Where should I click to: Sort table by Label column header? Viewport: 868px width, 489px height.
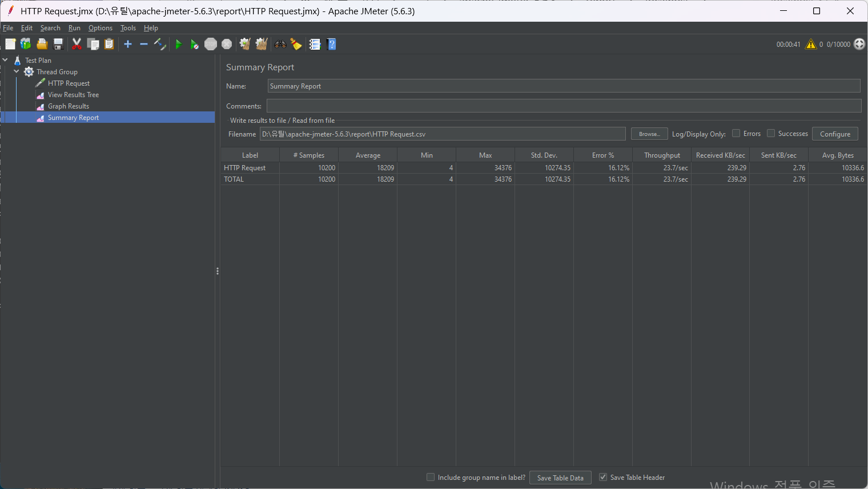[250, 155]
